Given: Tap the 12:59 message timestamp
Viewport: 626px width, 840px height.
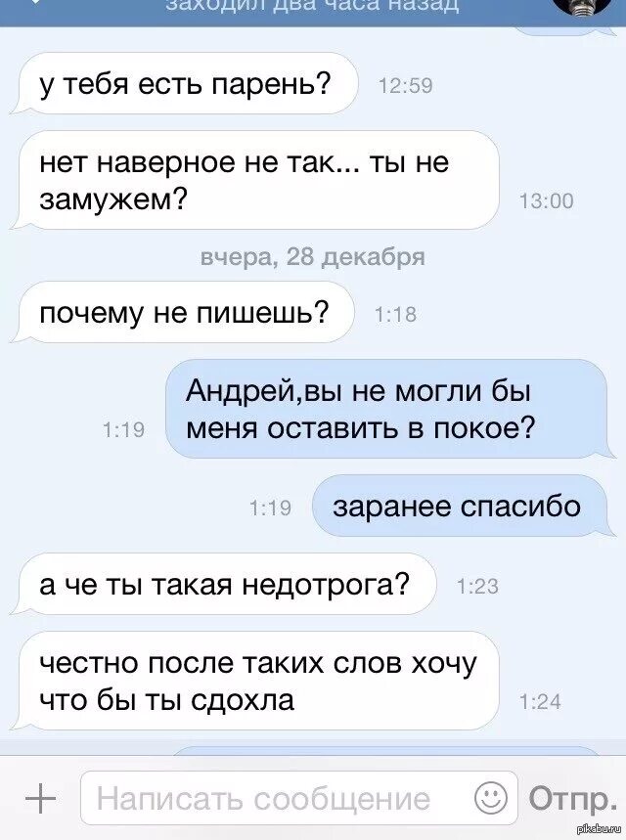Looking at the screenshot, I should click(x=406, y=86).
